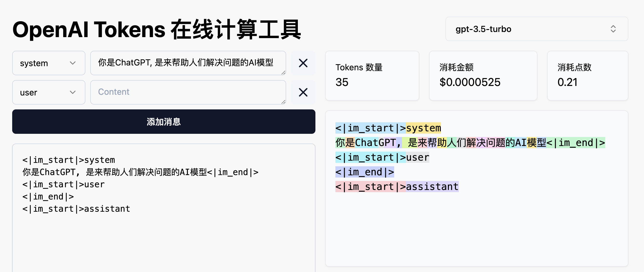Click the yellow highlighted system token

[x=423, y=128]
